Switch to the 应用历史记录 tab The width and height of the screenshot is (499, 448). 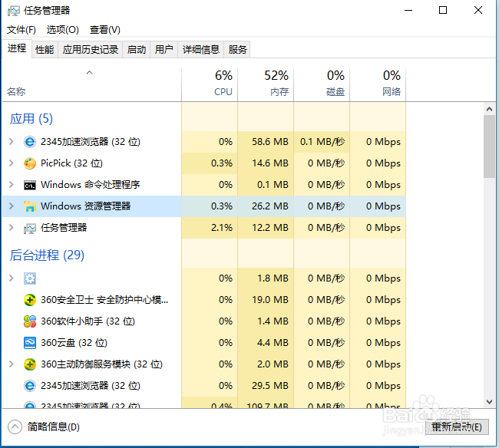tap(91, 50)
